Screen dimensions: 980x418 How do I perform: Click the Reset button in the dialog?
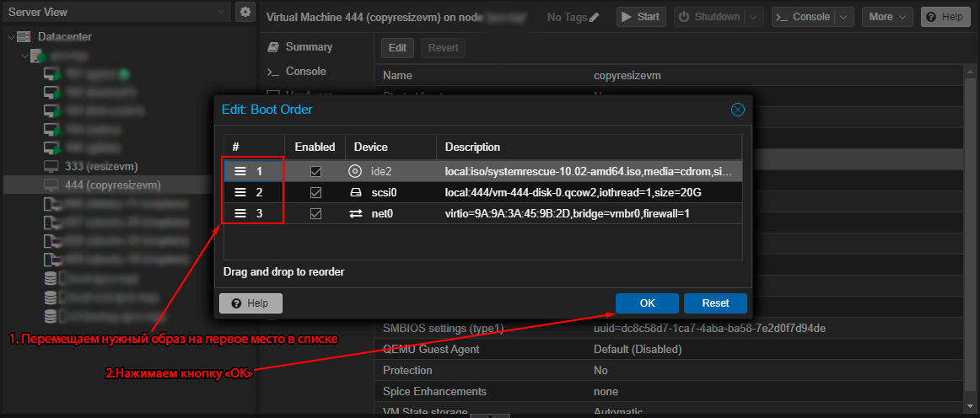(x=716, y=303)
